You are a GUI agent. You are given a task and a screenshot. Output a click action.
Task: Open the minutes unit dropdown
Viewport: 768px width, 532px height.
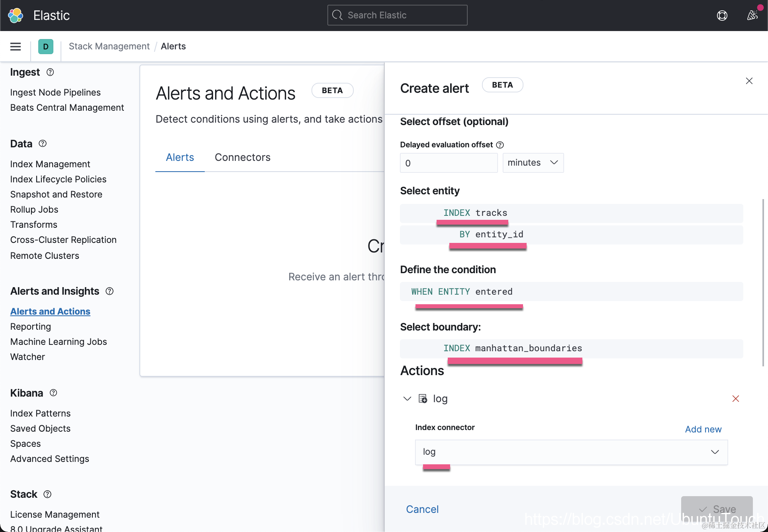tap(533, 163)
